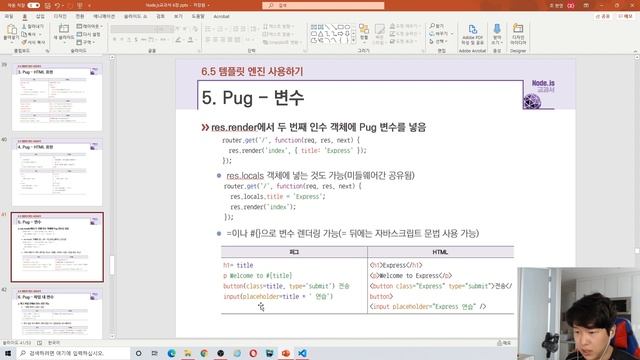The height and width of the screenshot is (360, 640).
Task: Click the Share (공유) button
Action: (603, 16)
